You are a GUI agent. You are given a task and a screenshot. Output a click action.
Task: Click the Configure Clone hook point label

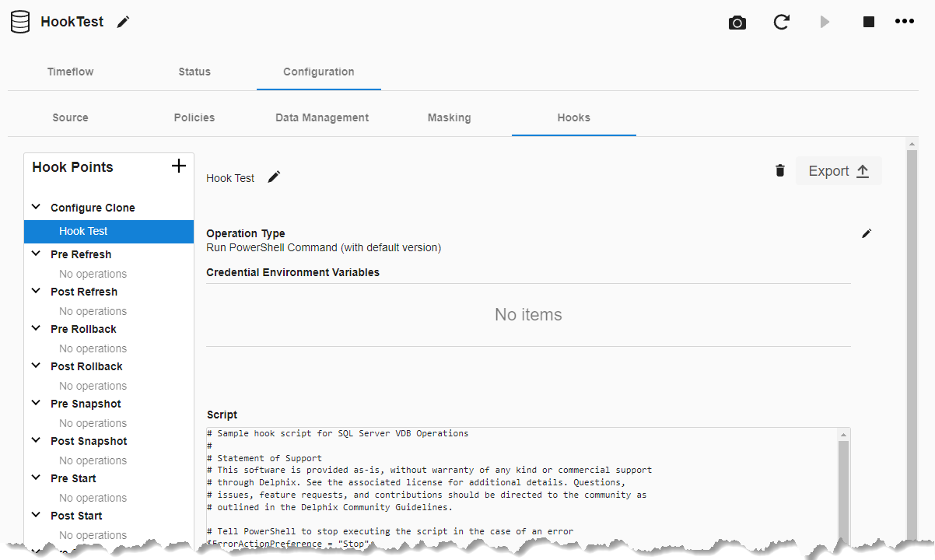point(93,208)
